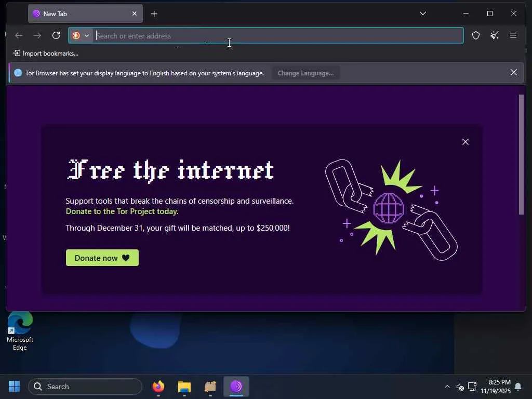Select the New Tab tab
Viewport: 532px width, 399px height.
point(85,14)
